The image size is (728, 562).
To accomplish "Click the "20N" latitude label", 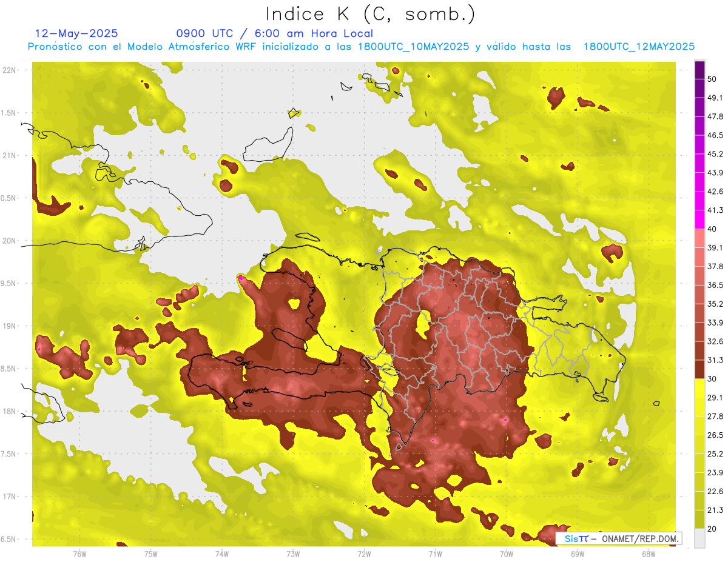I will coord(8,241).
